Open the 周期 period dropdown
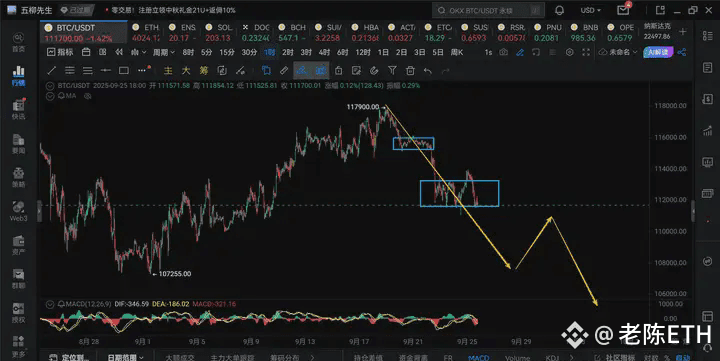 click(x=163, y=52)
